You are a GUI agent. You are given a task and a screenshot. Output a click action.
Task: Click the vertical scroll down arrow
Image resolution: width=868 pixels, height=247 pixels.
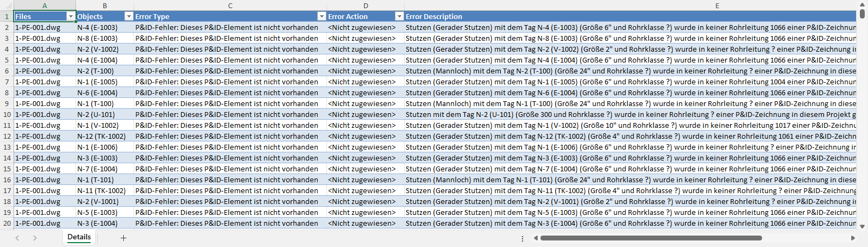click(863, 226)
